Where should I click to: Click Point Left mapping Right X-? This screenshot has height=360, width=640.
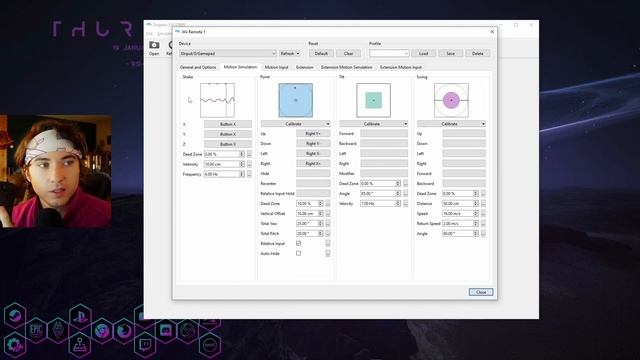tap(313, 153)
